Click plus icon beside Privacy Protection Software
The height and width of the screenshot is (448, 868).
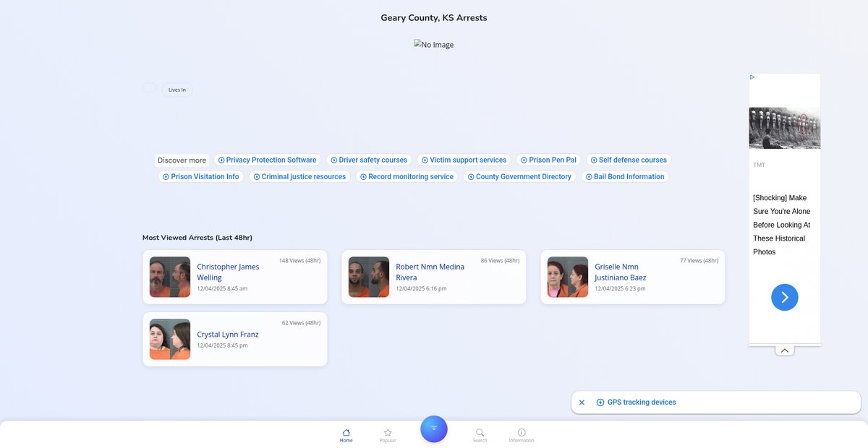click(221, 160)
